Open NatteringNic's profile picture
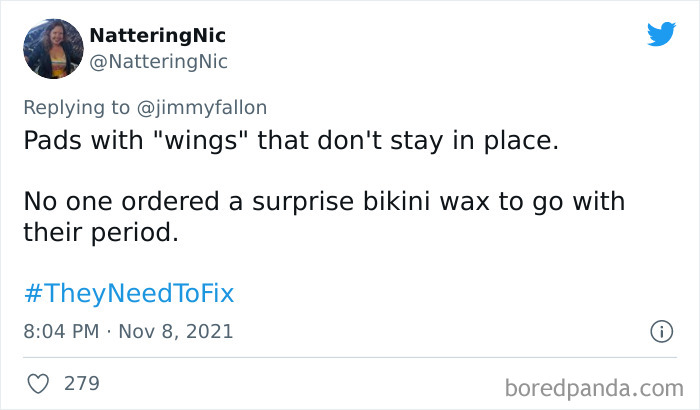 pyautogui.click(x=53, y=49)
